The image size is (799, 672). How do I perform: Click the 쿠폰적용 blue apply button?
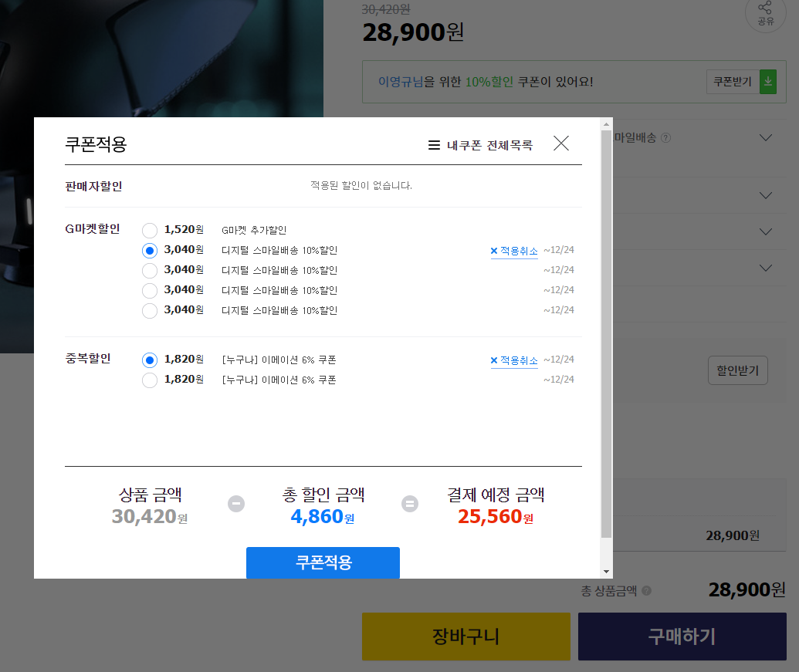pos(323,562)
